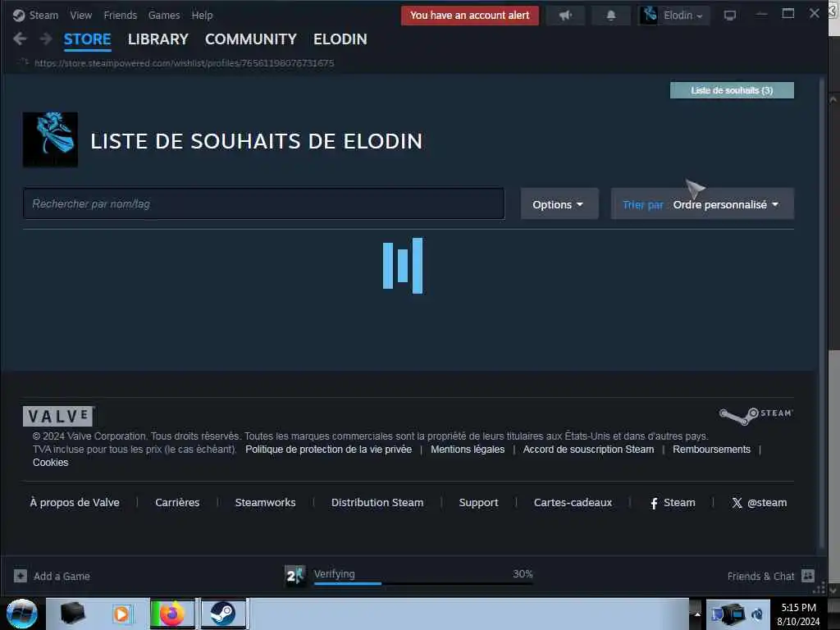
Task: Open the Cartes-cadeaux link
Action: click(x=573, y=503)
